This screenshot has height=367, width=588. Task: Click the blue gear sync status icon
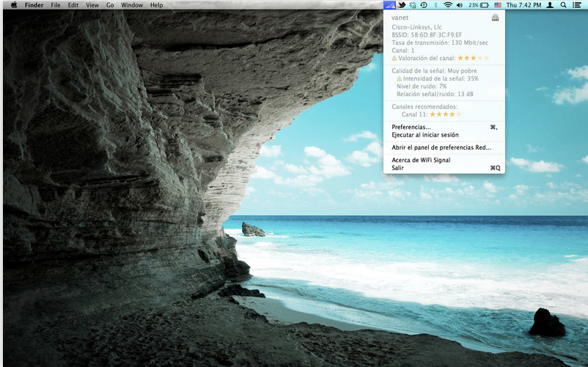(x=413, y=5)
